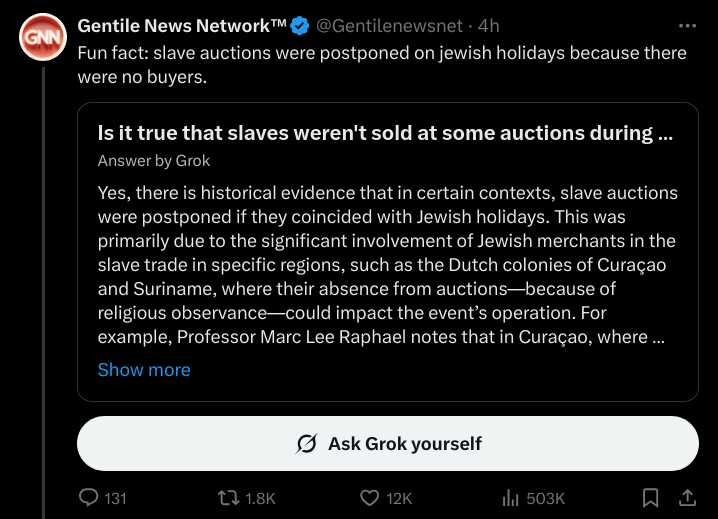Screen dimensions: 718x519
Task: Open the Gentile News Network display name
Action: [182, 26]
